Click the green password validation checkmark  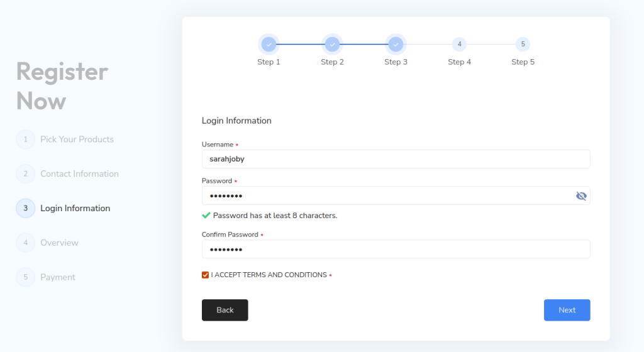point(206,216)
